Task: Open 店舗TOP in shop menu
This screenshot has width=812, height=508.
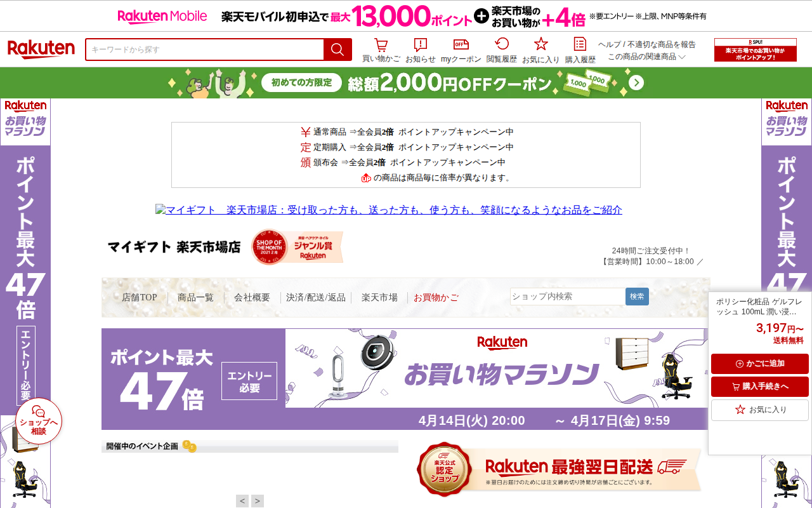Action: tap(139, 297)
